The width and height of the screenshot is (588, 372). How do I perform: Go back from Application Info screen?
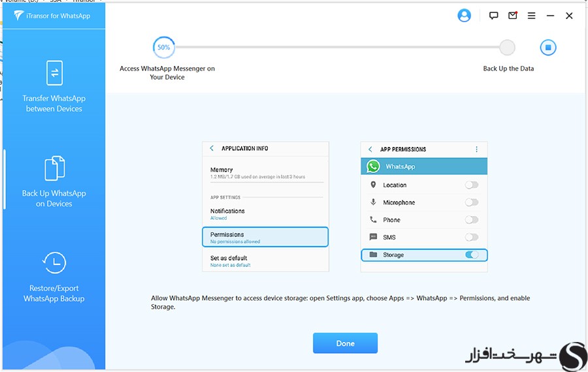tap(212, 148)
